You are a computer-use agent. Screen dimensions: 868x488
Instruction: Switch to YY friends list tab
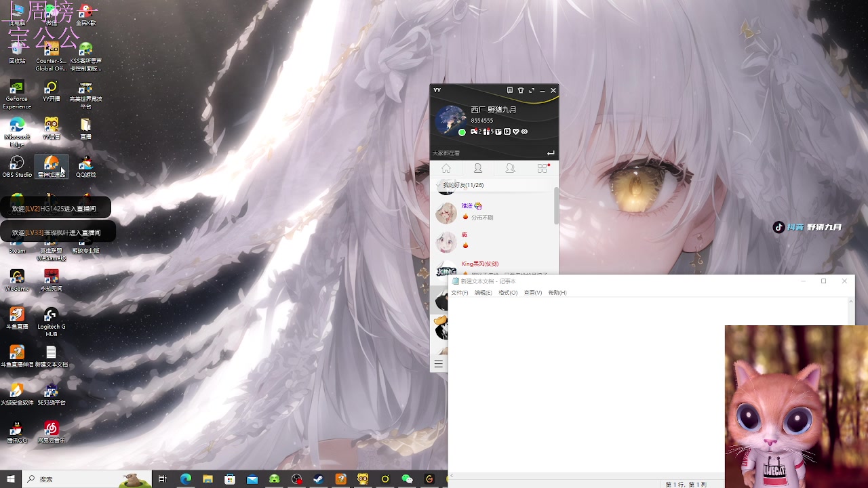(478, 168)
